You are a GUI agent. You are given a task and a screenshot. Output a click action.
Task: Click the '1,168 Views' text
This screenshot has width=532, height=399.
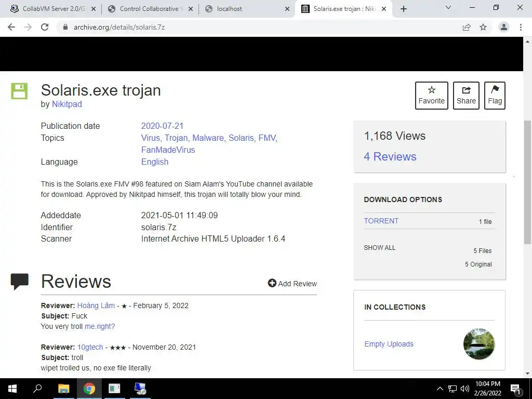click(395, 136)
